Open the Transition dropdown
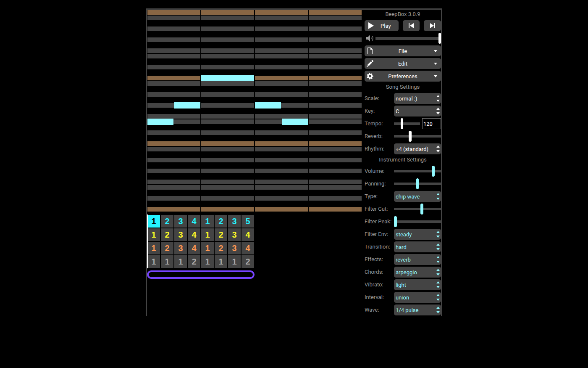588x368 pixels. [x=417, y=247]
